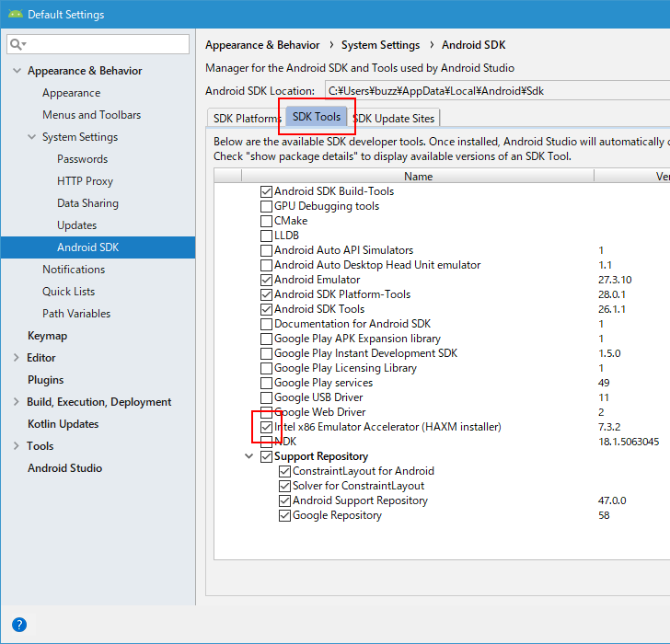Toggle Android SDK Build-Tools checkbox
670x644 pixels.
pyautogui.click(x=266, y=191)
